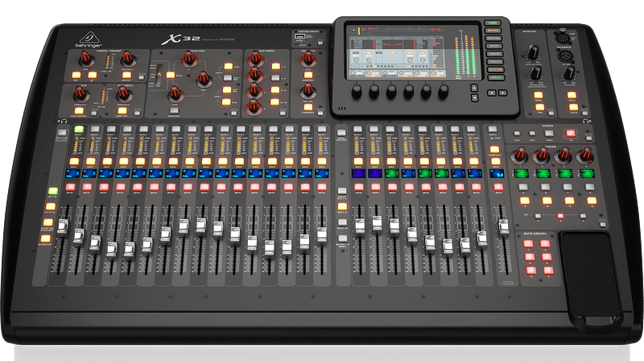Screen dimensions: 644x361
Task: Select the Group DCA 1-8 layer button
Action: [341, 191]
